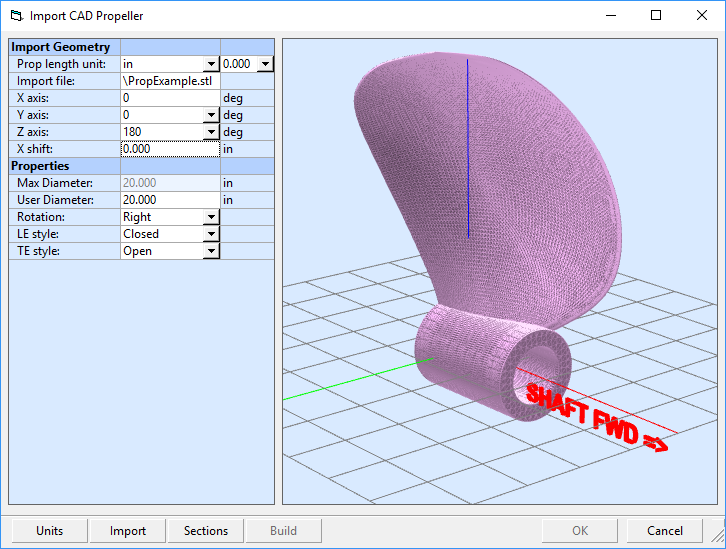Click the Properties section header
Screen dimensions: 726x549
(x=64, y=166)
